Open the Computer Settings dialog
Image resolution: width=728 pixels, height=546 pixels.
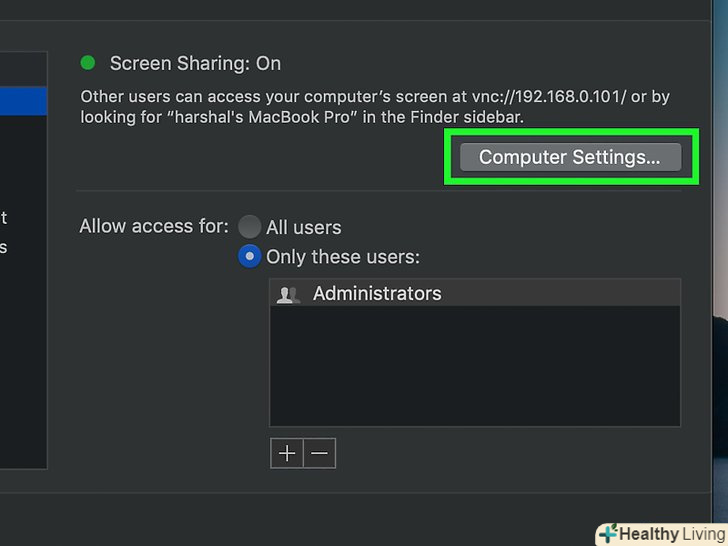point(569,157)
